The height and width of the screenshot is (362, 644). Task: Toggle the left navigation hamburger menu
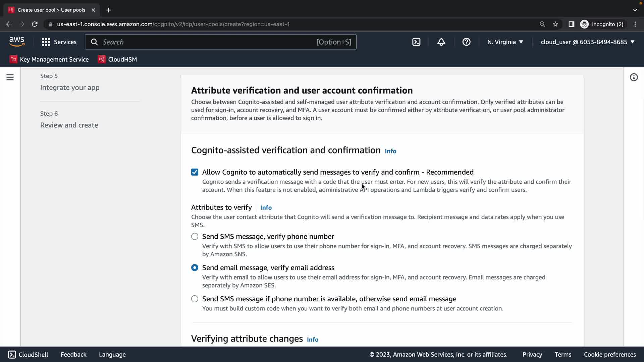tap(10, 77)
